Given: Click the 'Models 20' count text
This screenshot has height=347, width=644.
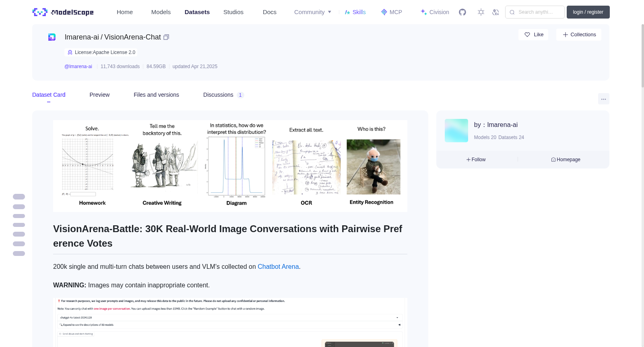Looking at the screenshot, I should pos(485,137).
